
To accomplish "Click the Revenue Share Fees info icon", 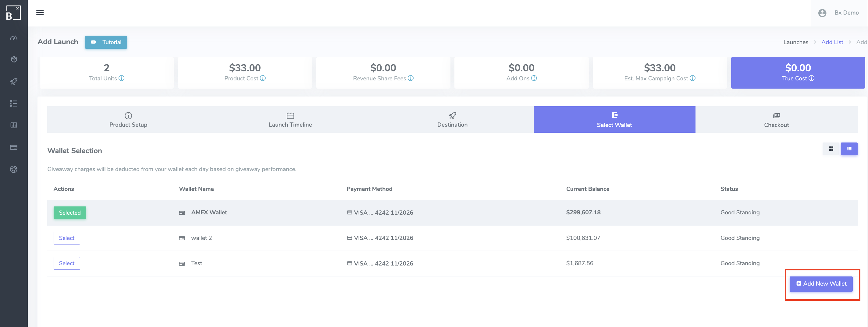I will pos(411,78).
